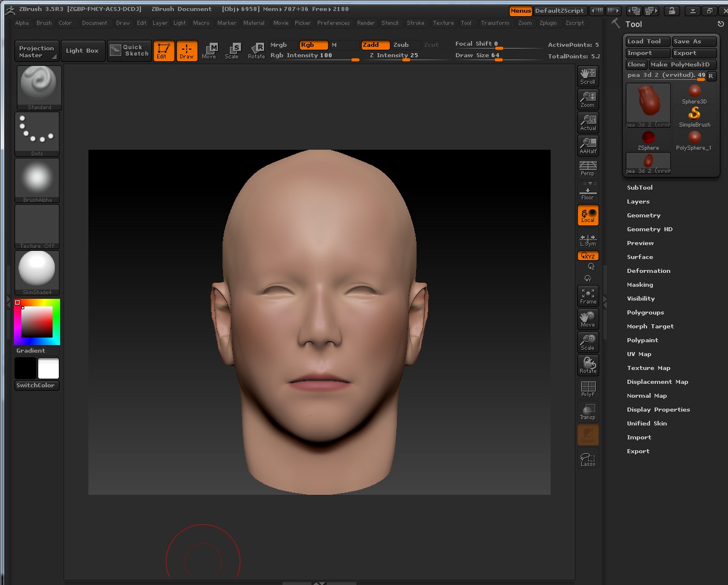Screen dimensions: 728x585
Task: Choose the SimpleBrush tool icon
Action: [694, 116]
